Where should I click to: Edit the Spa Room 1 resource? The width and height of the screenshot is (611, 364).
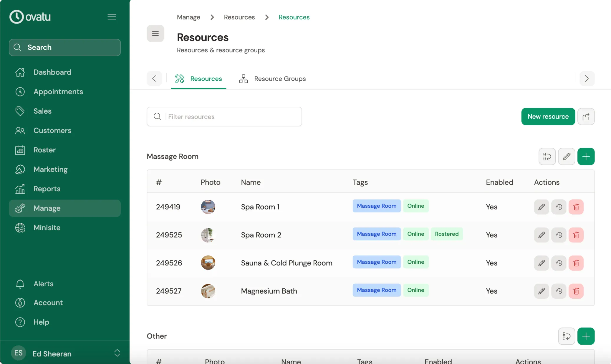click(x=541, y=207)
